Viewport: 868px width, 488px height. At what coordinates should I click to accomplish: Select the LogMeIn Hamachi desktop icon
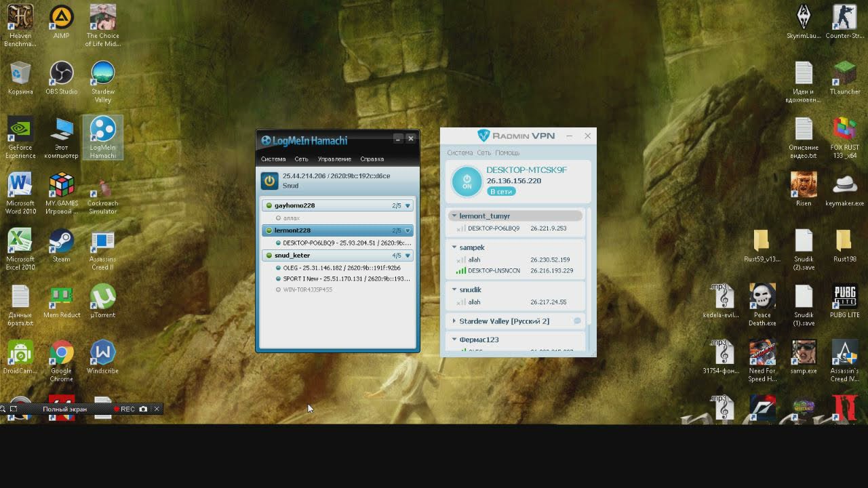tap(102, 138)
